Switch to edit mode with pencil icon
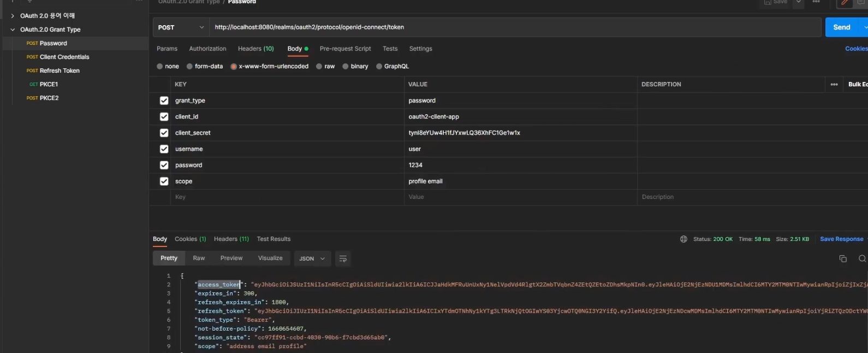 click(x=845, y=3)
